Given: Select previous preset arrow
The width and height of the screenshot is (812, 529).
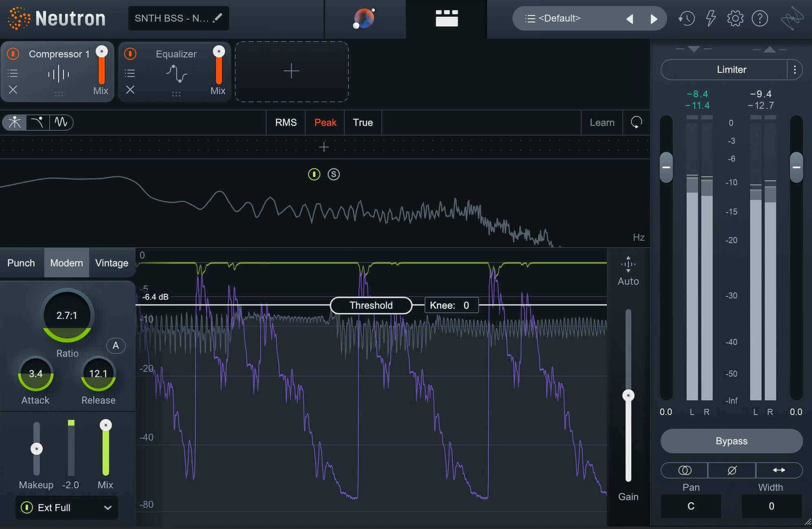Looking at the screenshot, I should point(630,19).
